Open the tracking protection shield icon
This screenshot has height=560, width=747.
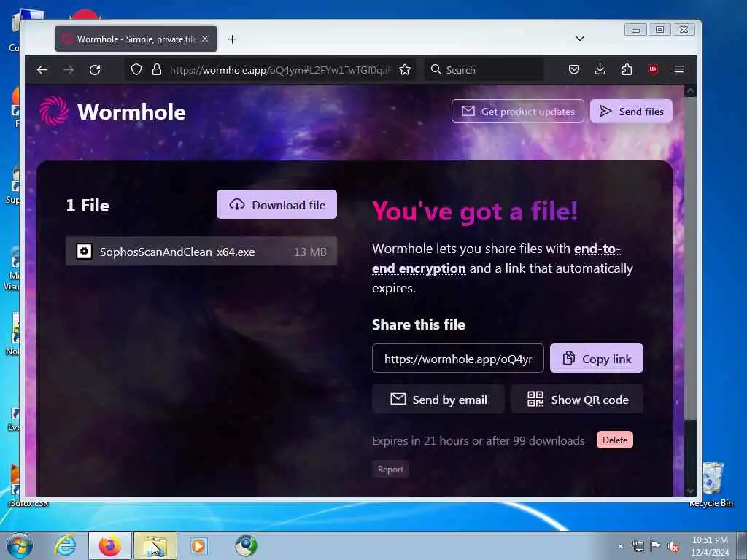click(136, 70)
